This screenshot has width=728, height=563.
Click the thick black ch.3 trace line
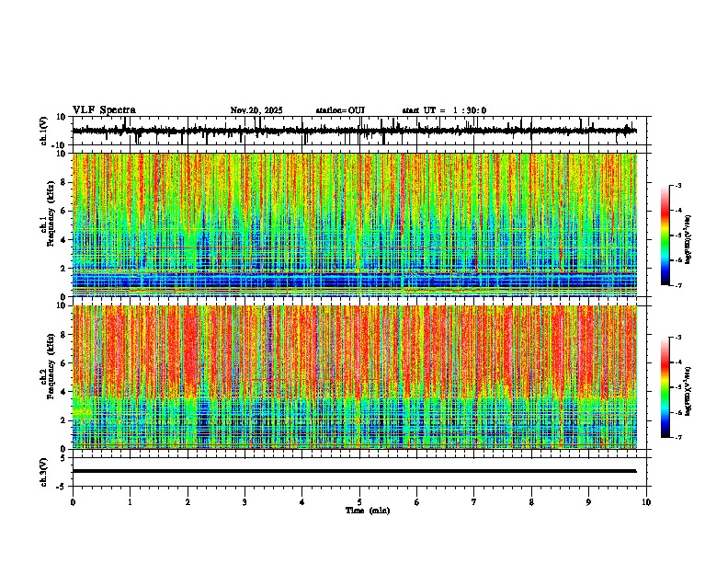354,471
